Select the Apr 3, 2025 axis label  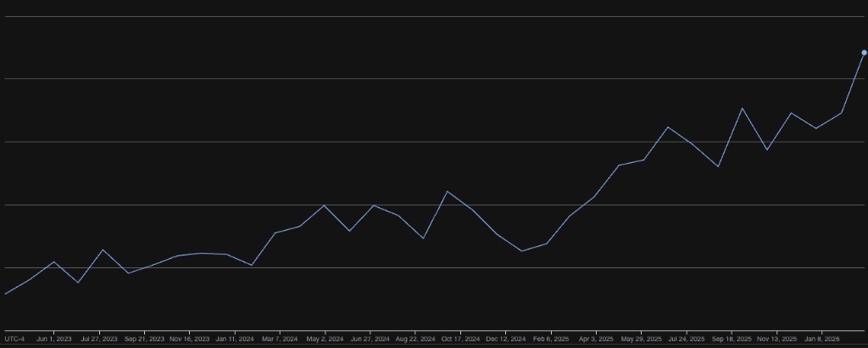coord(596,339)
